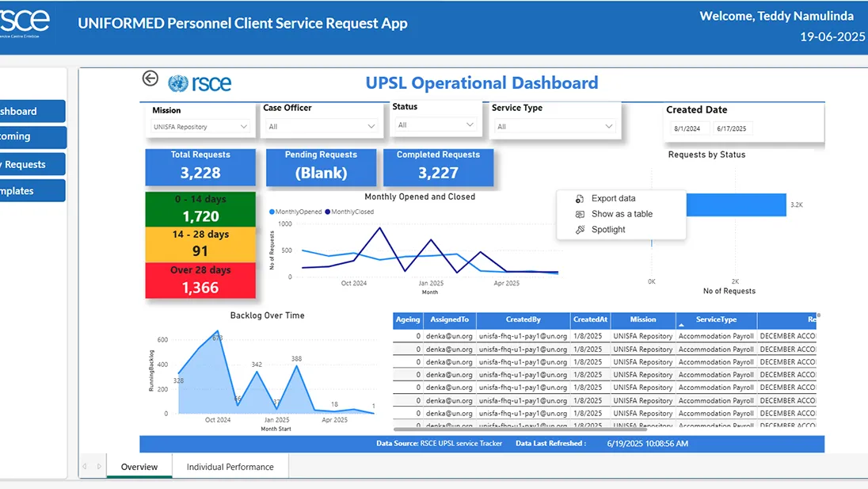Choose Export data from the context menu
Screen dimensions: 868x489
613,198
